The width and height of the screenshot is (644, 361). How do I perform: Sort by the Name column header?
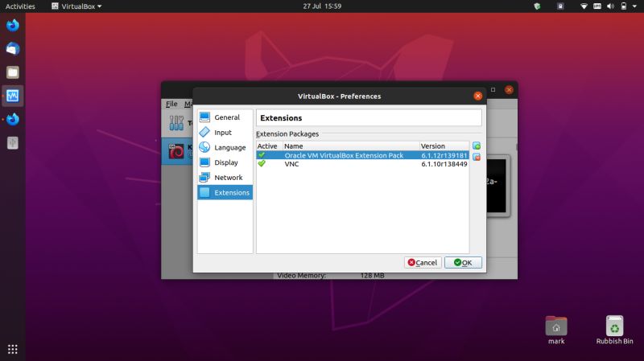[351, 146]
